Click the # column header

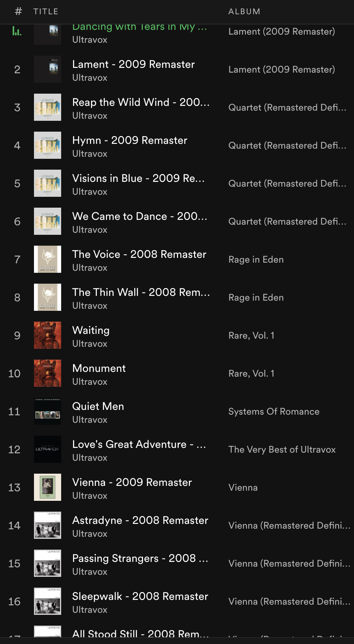18,12
